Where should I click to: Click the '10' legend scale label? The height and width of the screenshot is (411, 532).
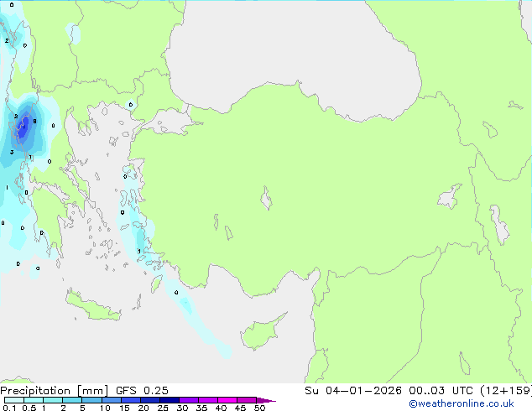click(105, 408)
